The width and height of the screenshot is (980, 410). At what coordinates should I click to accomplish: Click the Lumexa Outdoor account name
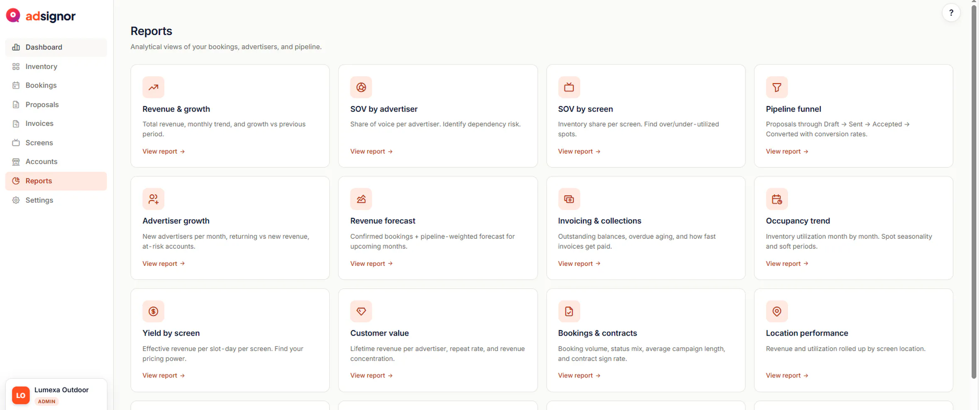tap(61, 390)
